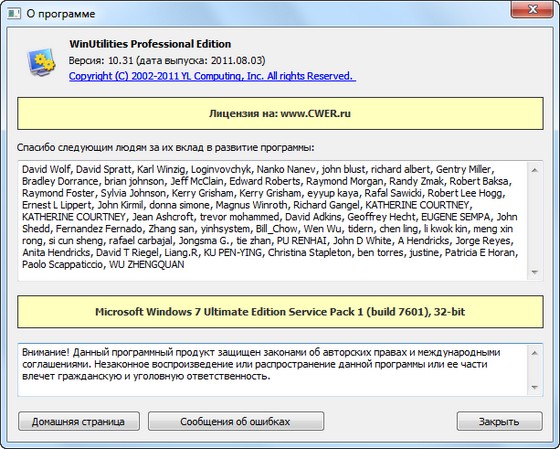Click copyright notice scrollbar up arrow
Screen dimensions: 560x449
[x=535, y=353]
